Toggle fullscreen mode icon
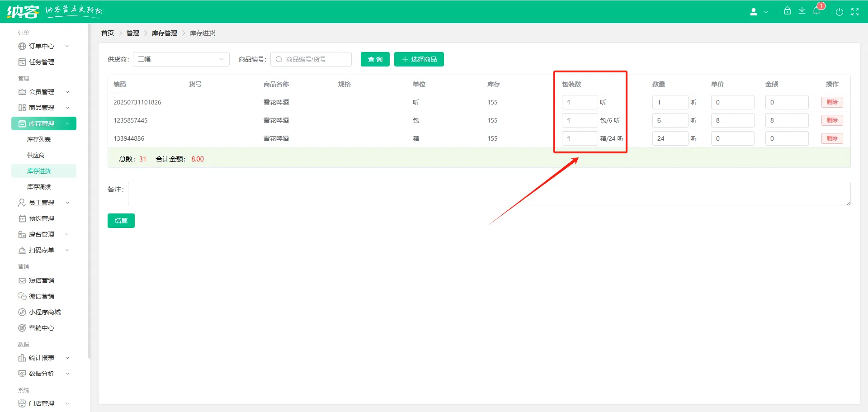 (x=855, y=12)
